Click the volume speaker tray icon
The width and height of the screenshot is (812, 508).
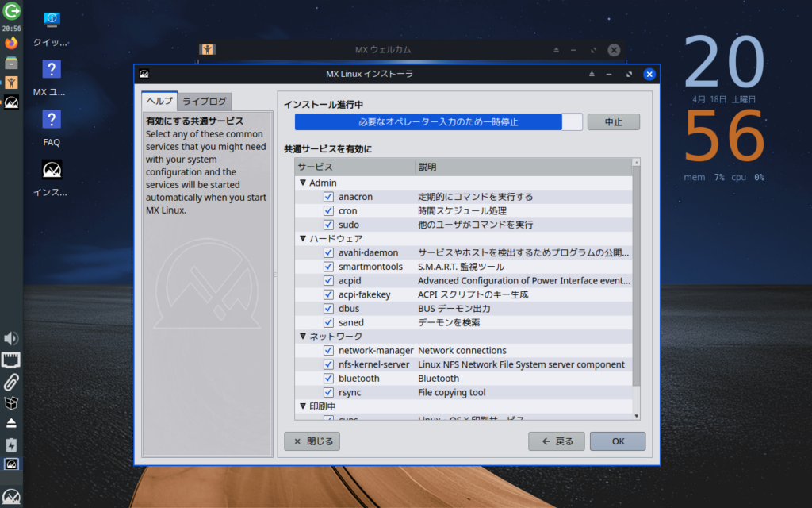(x=11, y=340)
